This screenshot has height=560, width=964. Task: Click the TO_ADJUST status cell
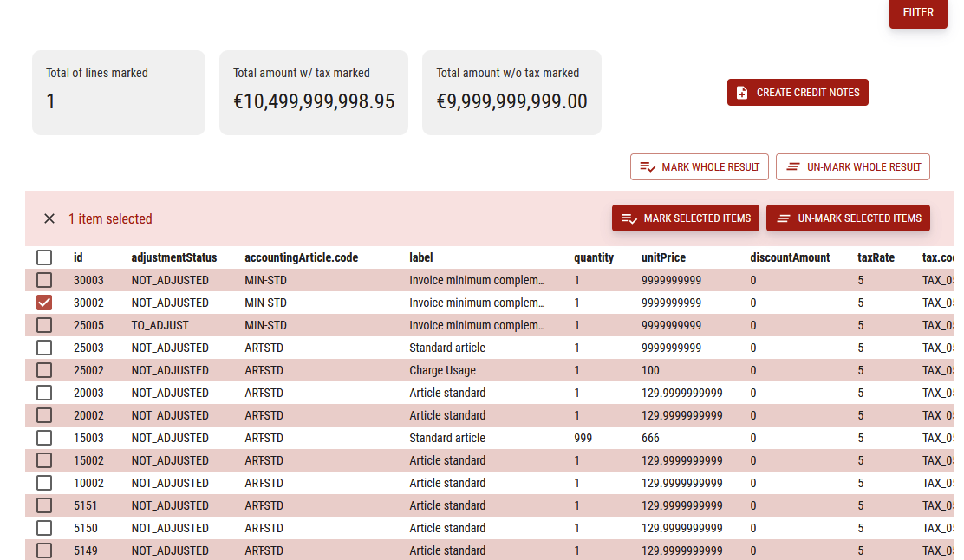coord(160,325)
